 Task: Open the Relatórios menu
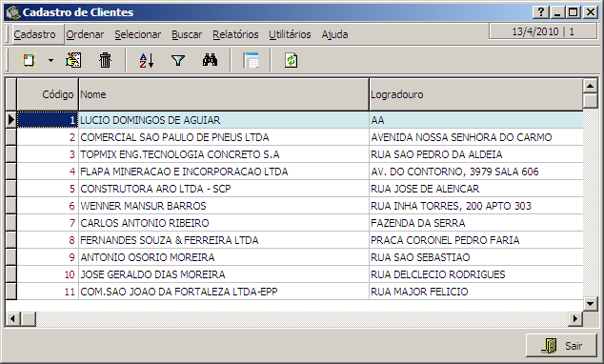235,34
